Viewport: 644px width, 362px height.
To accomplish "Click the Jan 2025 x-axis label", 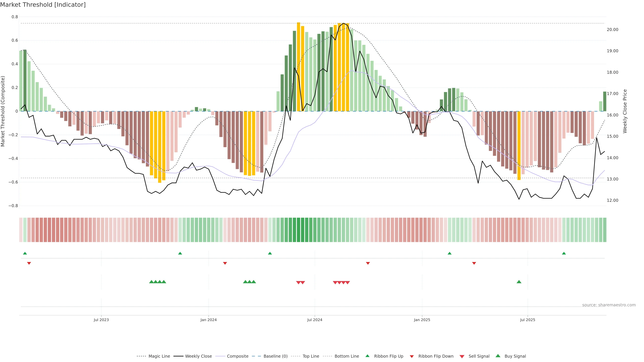I will [422, 320].
